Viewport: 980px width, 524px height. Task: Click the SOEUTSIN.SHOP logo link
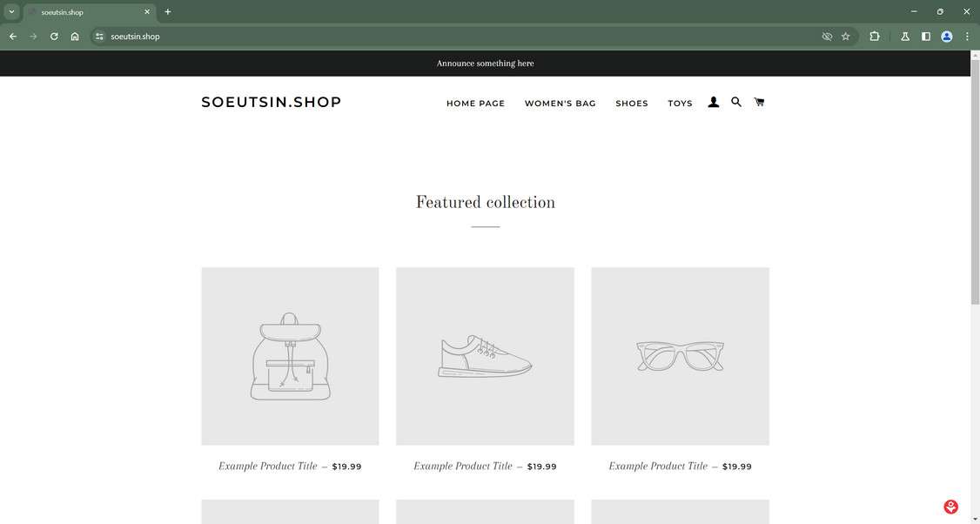tap(271, 102)
